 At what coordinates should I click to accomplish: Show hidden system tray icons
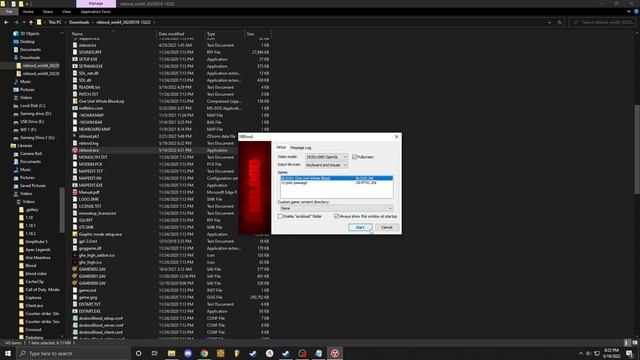(x=580, y=353)
